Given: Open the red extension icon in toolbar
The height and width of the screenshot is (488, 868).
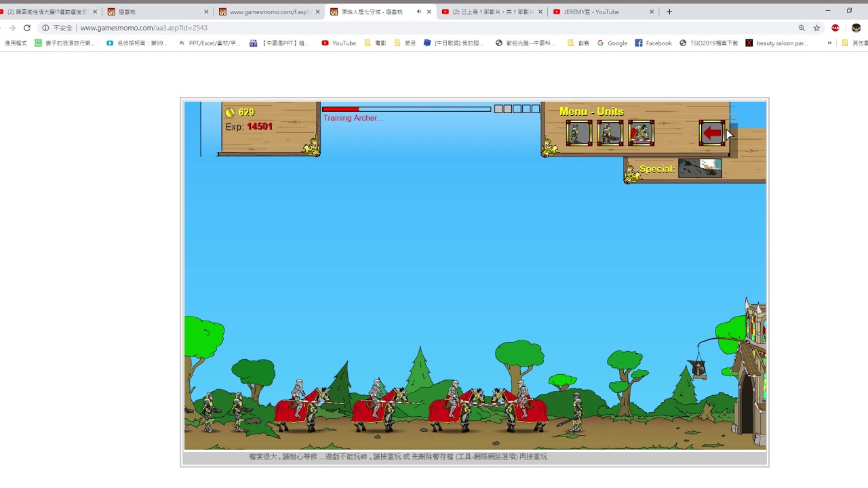Looking at the screenshot, I should (835, 28).
